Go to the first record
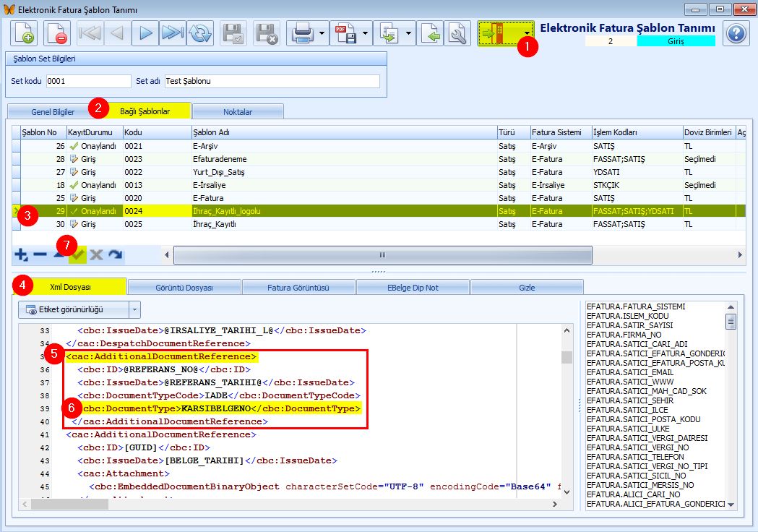758x532 pixels. [x=90, y=33]
